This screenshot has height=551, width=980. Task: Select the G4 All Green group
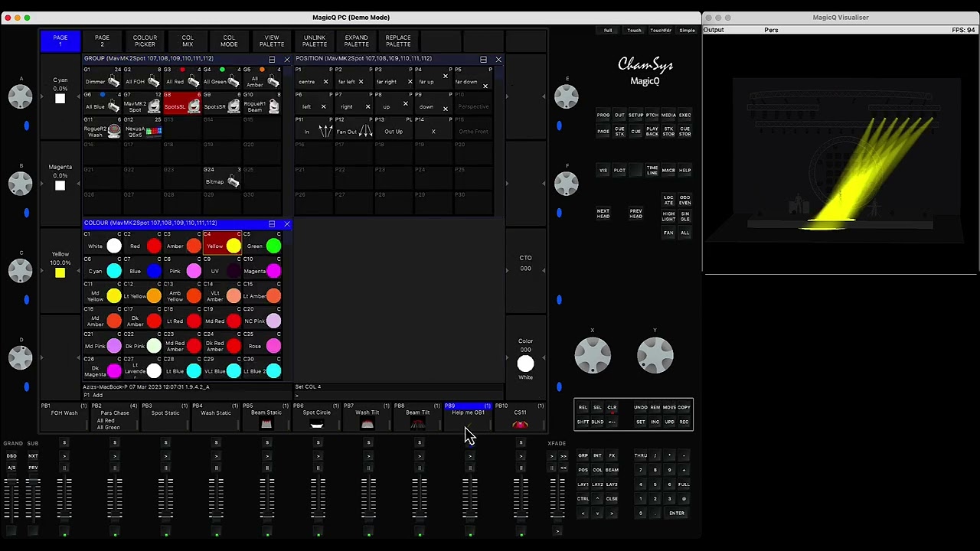click(222, 79)
